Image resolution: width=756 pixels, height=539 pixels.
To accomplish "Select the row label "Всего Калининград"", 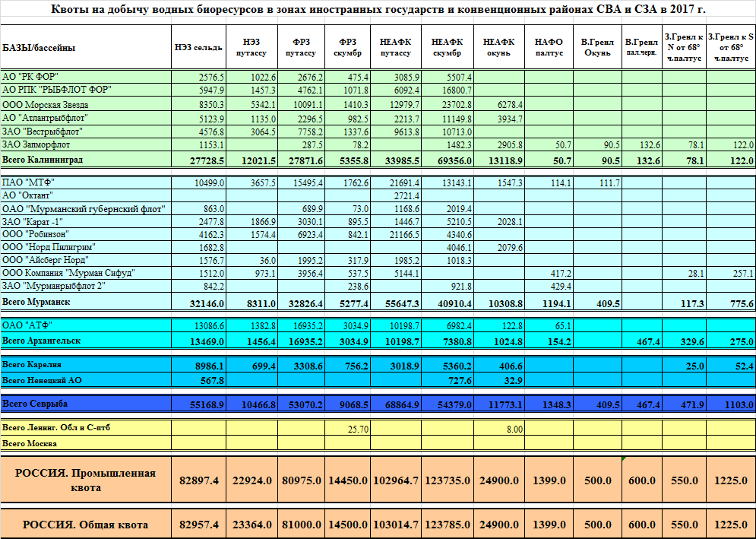I will tap(86, 160).
